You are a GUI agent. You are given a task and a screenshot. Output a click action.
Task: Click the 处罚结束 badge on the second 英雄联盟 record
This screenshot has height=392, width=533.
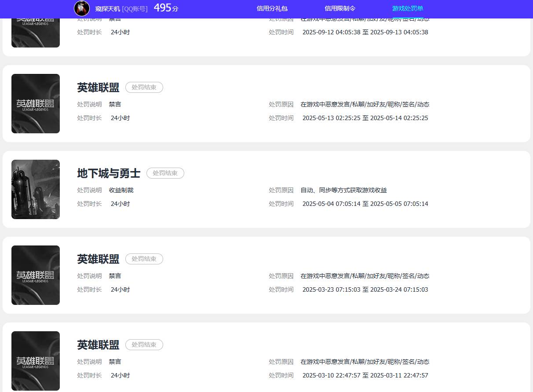144,87
